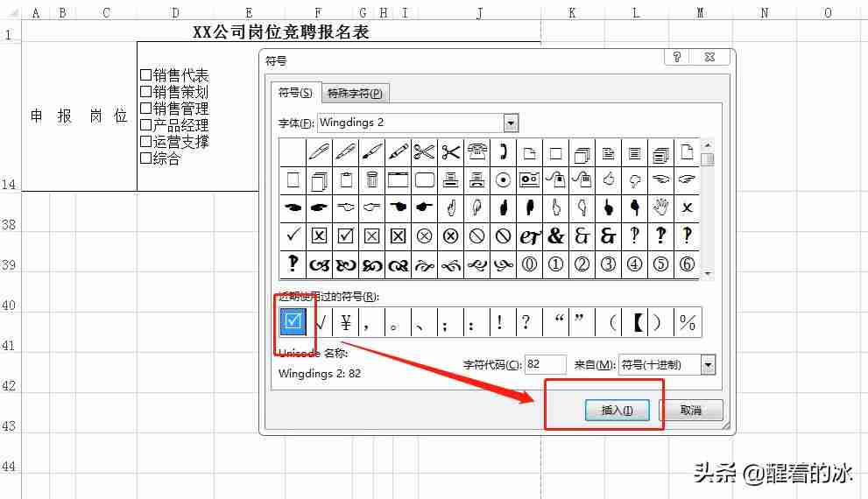The image size is (868, 499).
Task: Open the 来自 encoding dropdown
Action: point(708,364)
